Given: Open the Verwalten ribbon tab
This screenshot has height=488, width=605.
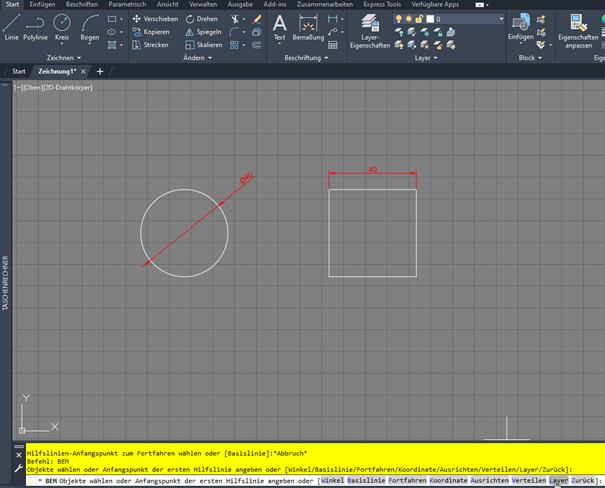Looking at the screenshot, I should (x=203, y=4).
